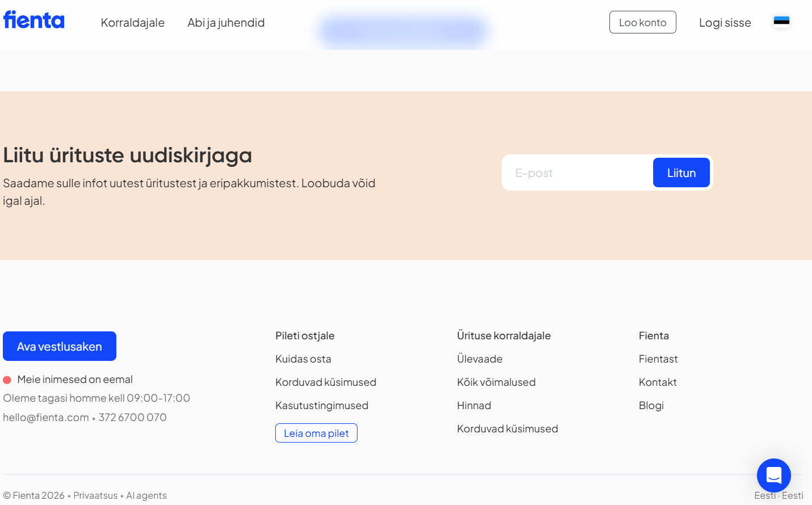Click the Loo konto button
This screenshot has width=812, height=505.
click(x=643, y=22)
